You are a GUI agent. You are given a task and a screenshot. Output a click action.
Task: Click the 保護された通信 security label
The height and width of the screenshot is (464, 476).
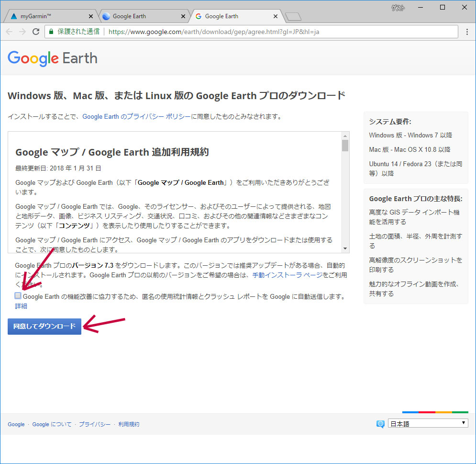78,32
